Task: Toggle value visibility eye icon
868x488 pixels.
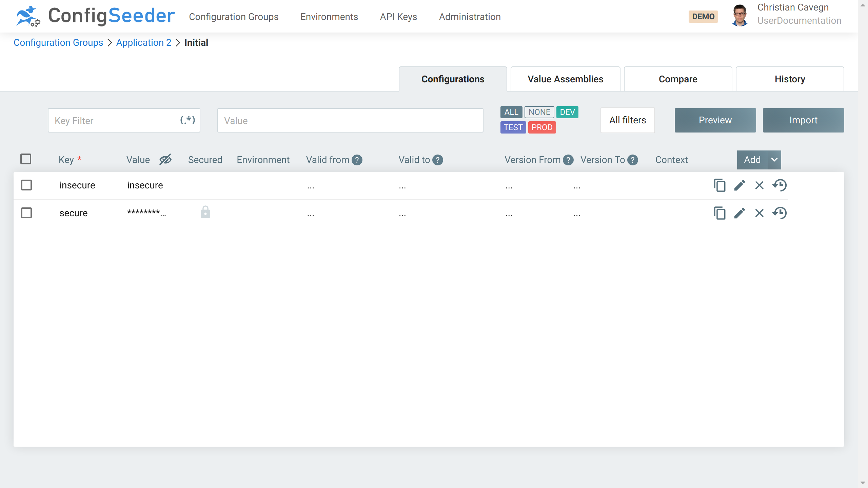Action: [x=165, y=159]
